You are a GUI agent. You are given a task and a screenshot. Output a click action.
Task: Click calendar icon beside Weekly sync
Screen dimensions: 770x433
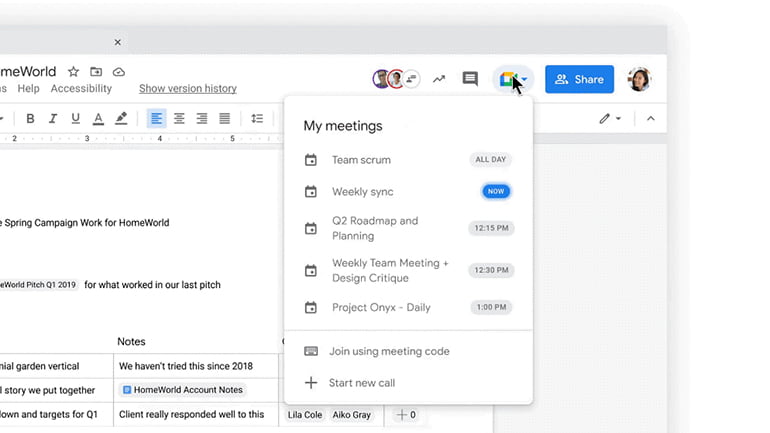pyautogui.click(x=311, y=191)
